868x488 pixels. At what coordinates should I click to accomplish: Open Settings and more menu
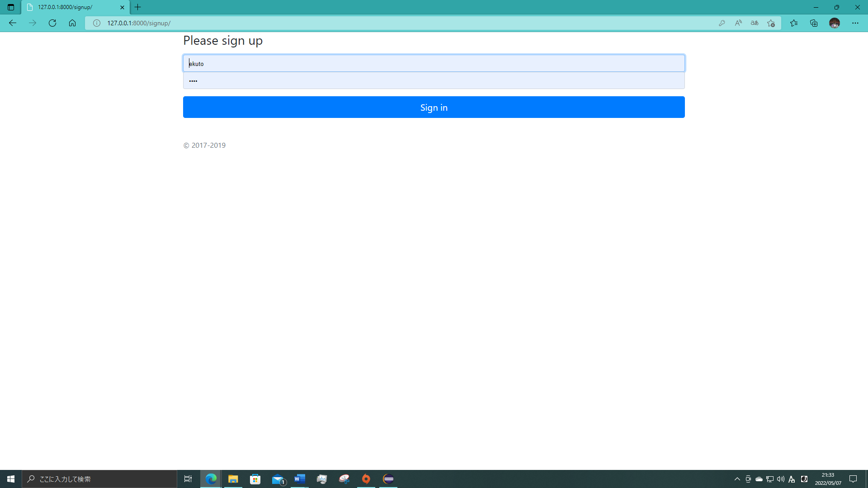(x=855, y=23)
